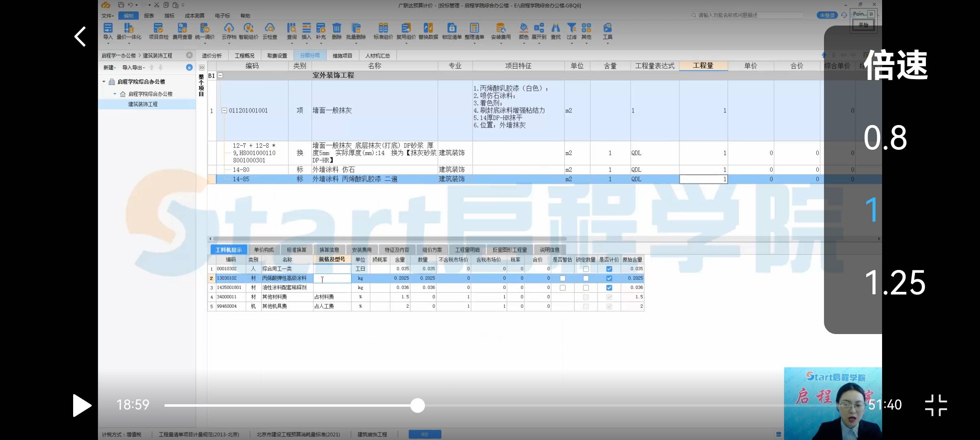Screen dimensions: 980x440
Task: Open 复用组价 reuse pricing
Action: pyautogui.click(x=406, y=31)
